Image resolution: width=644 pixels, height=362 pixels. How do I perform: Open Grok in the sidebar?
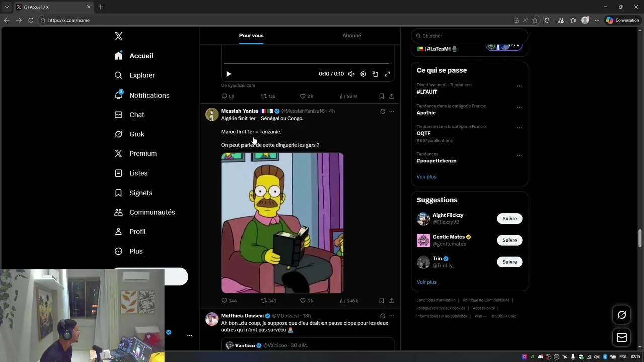(129, 134)
